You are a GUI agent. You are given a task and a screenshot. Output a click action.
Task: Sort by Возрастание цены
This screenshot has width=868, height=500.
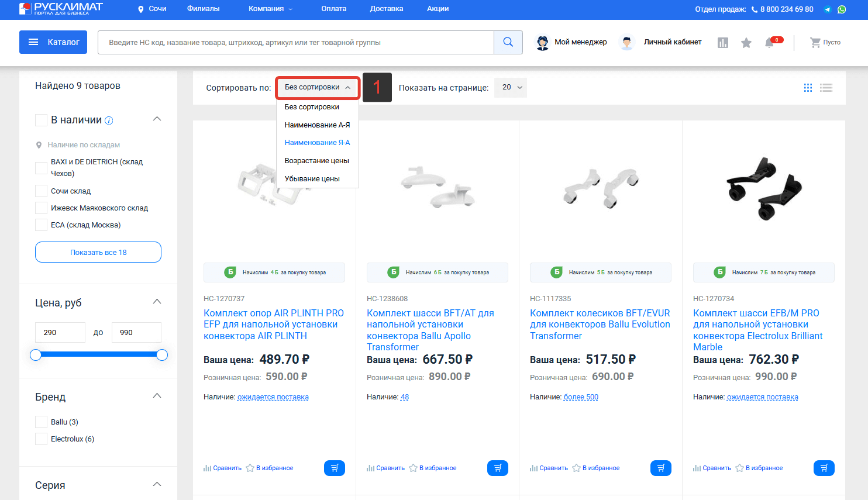[318, 161]
